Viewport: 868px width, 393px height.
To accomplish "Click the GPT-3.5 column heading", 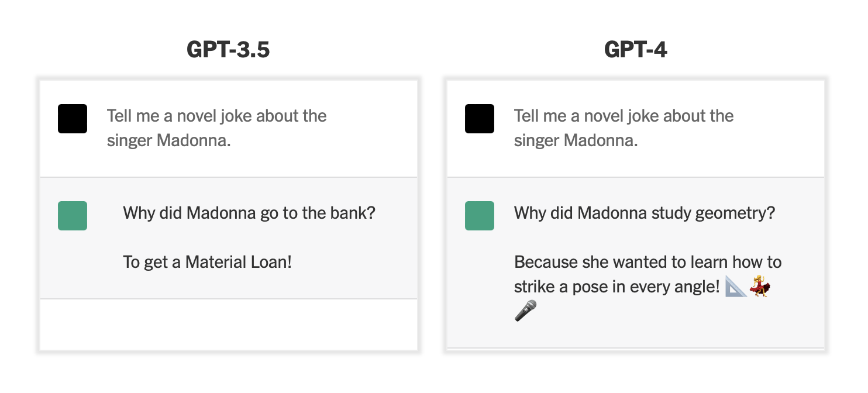I will [228, 50].
